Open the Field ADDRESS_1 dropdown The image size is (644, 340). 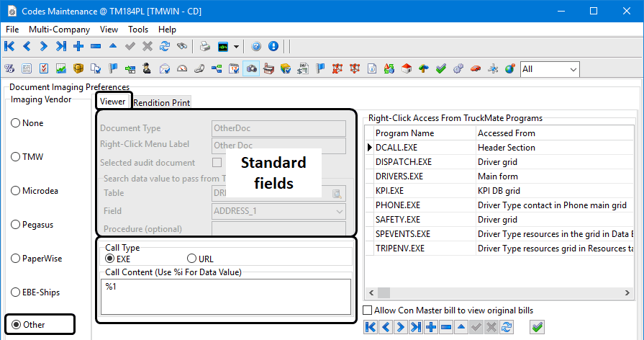[x=339, y=211]
